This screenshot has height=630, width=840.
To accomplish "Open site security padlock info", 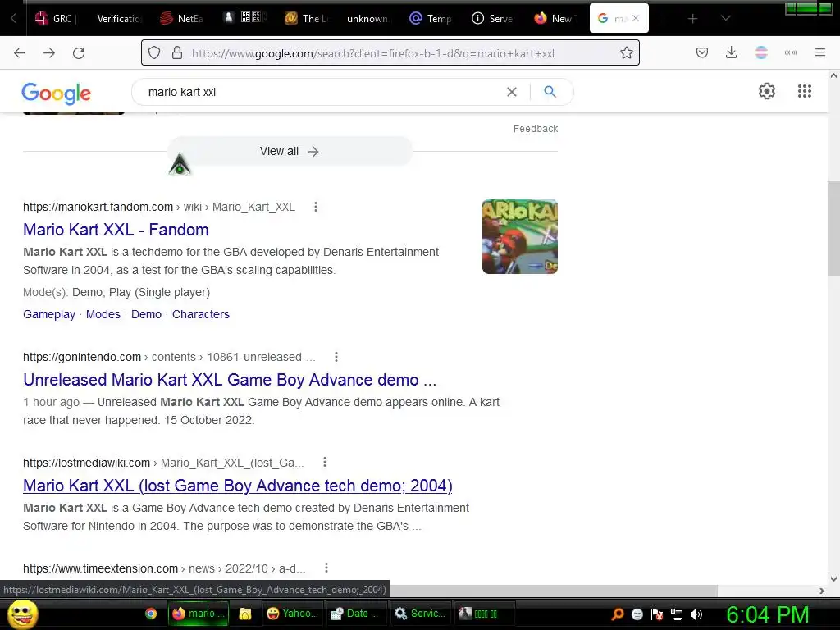I will point(177,53).
